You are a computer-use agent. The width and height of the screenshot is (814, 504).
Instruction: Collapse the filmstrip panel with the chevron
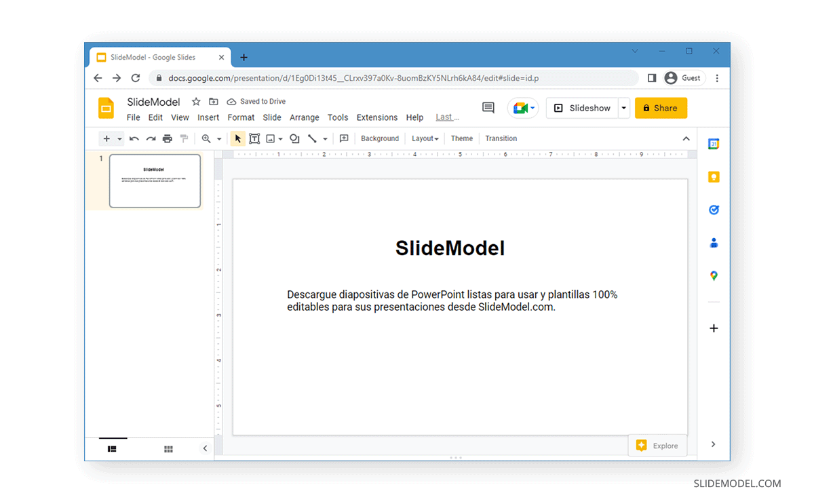point(205,448)
